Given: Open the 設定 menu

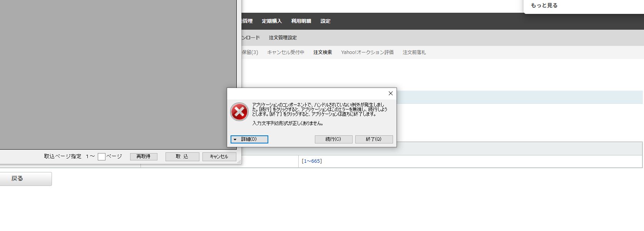Looking at the screenshot, I should pos(325,21).
